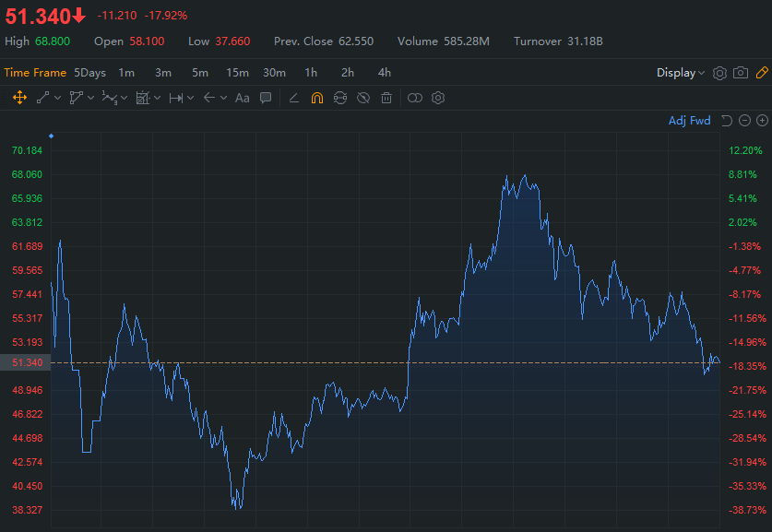
Task: Toggle magnet snap mode
Action: 316,98
